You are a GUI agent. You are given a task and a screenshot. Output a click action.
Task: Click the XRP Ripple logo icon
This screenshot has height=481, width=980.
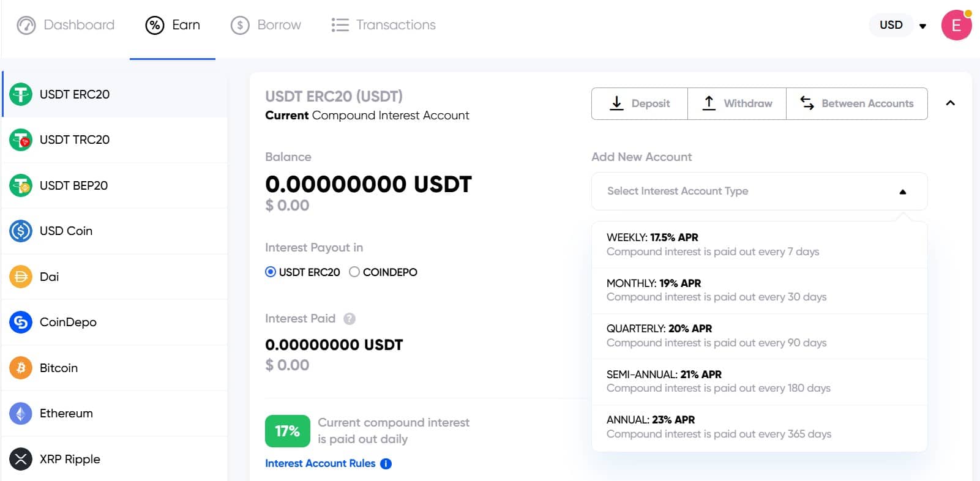point(21,459)
